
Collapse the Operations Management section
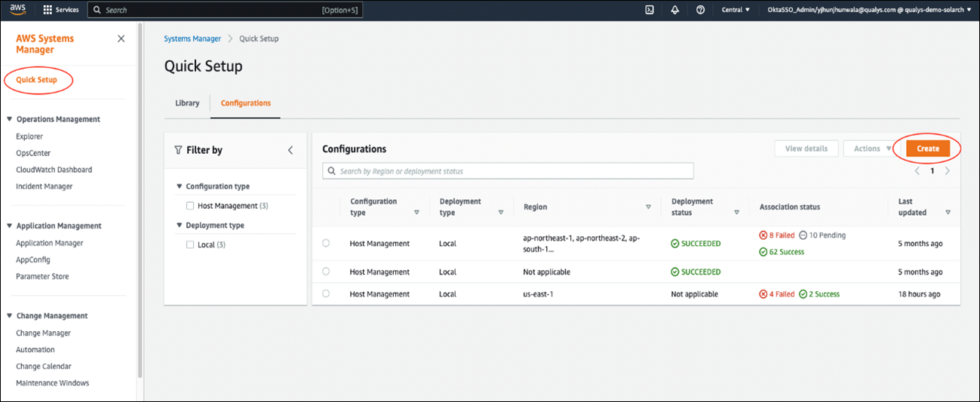(9, 119)
